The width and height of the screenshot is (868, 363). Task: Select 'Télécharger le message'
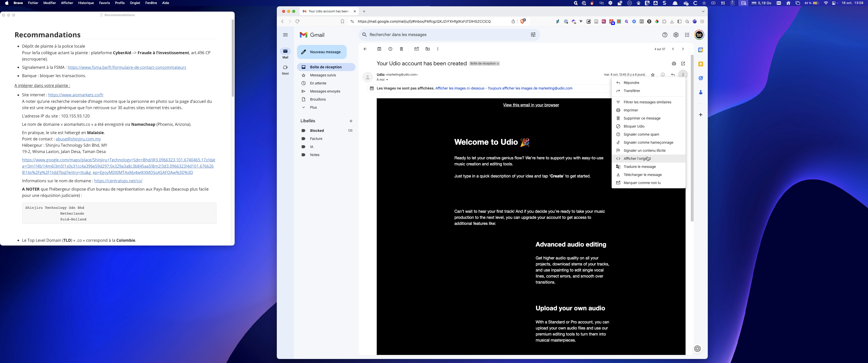648,175
